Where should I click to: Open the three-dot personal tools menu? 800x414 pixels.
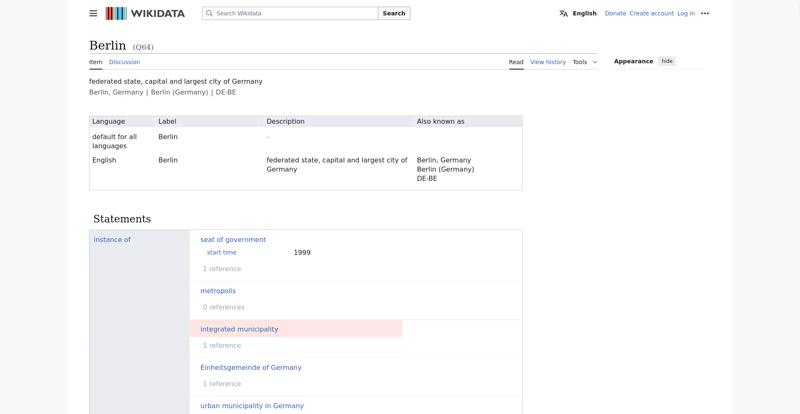tap(705, 13)
